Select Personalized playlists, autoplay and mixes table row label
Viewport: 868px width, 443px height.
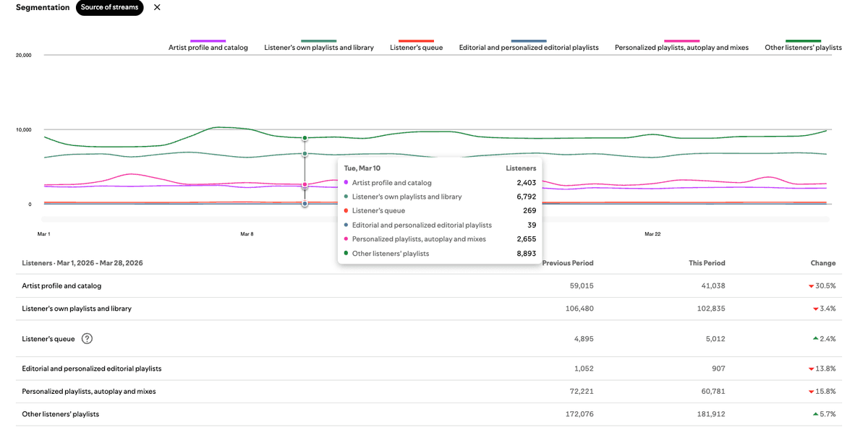click(x=89, y=392)
